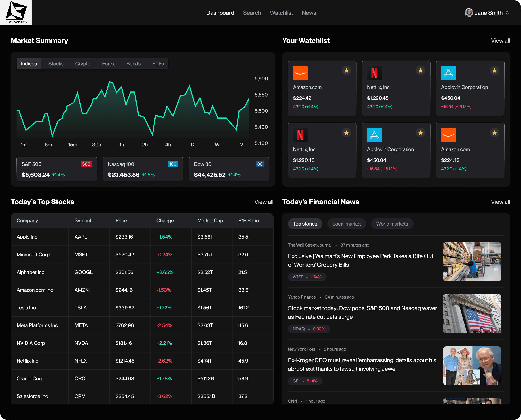Click the Applovin Corporation logo icon
This screenshot has width=521, height=420.
[449, 73]
